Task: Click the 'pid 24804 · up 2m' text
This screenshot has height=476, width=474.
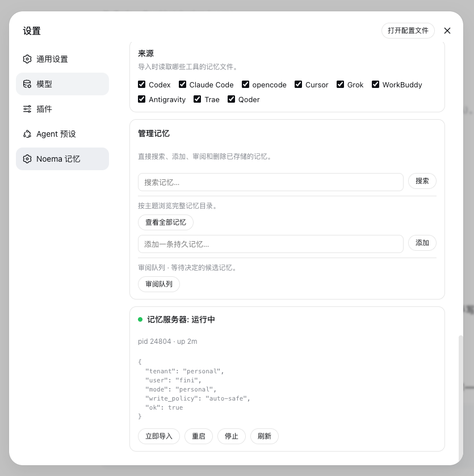Action: (167, 342)
